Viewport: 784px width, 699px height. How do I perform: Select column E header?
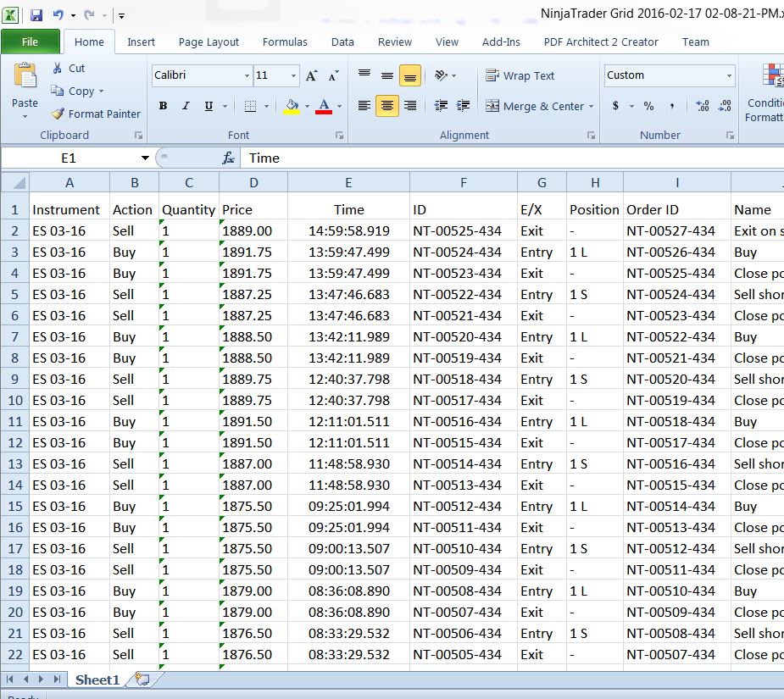348,183
